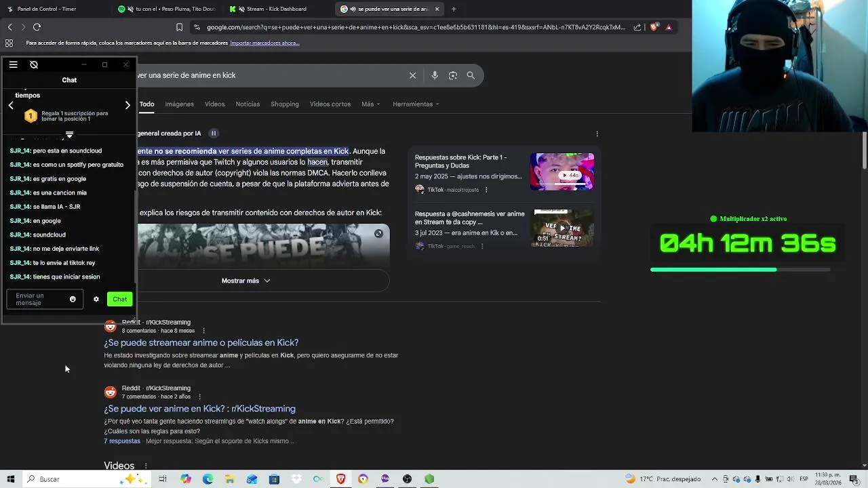Collapse the pinned leaderboard panel in chat

(69, 135)
